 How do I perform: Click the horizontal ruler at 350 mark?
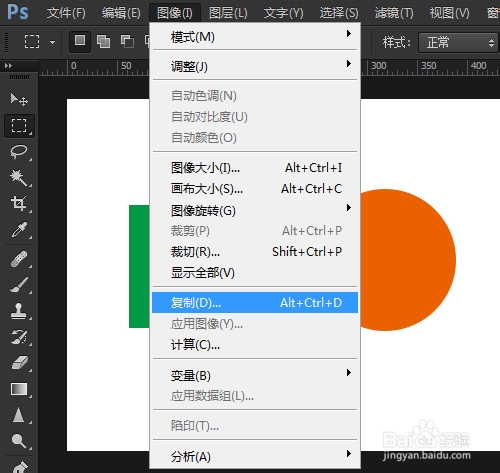coord(429,66)
